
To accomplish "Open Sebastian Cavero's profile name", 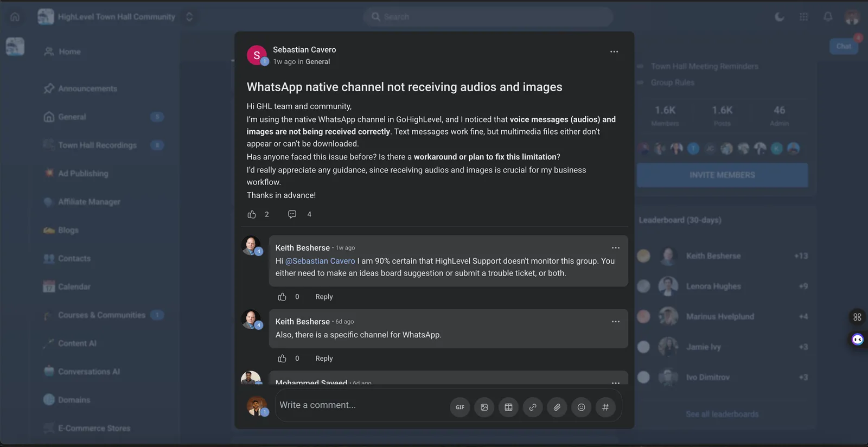I will tap(304, 49).
